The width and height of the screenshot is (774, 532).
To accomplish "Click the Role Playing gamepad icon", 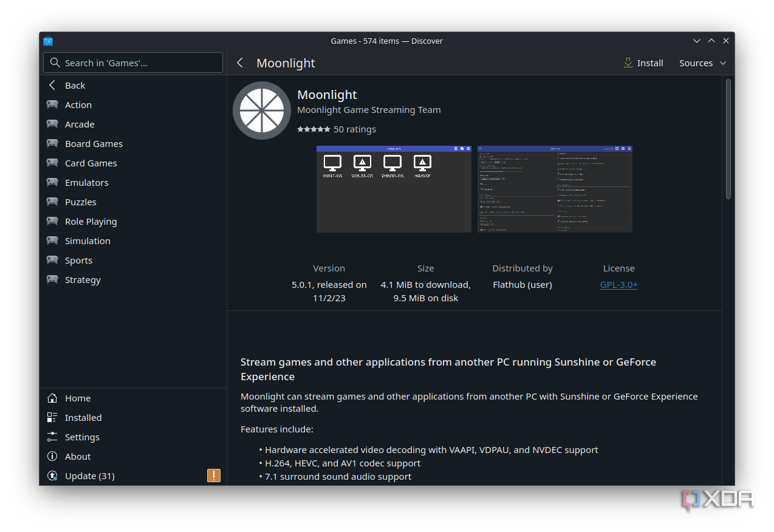I will point(53,221).
